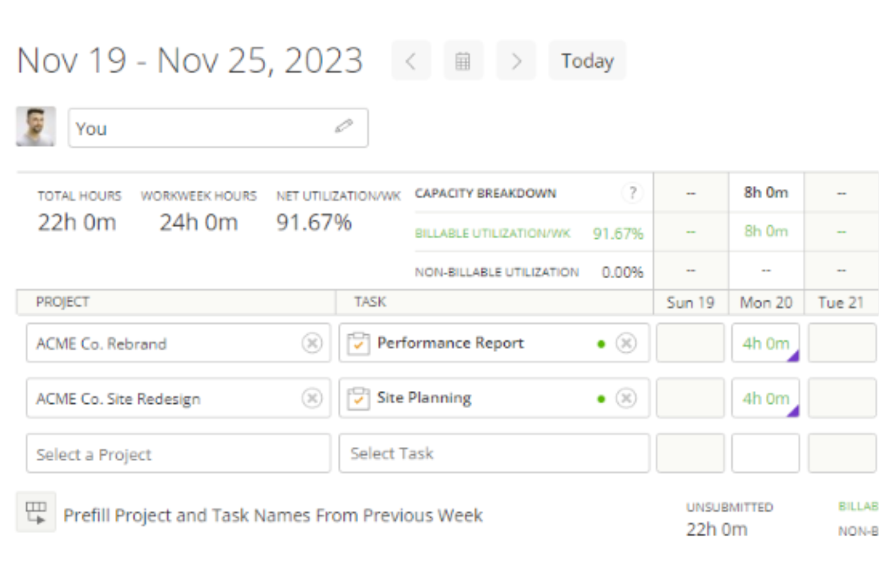
Task: Click the green status dot beside Site Planning
Action: [601, 398]
